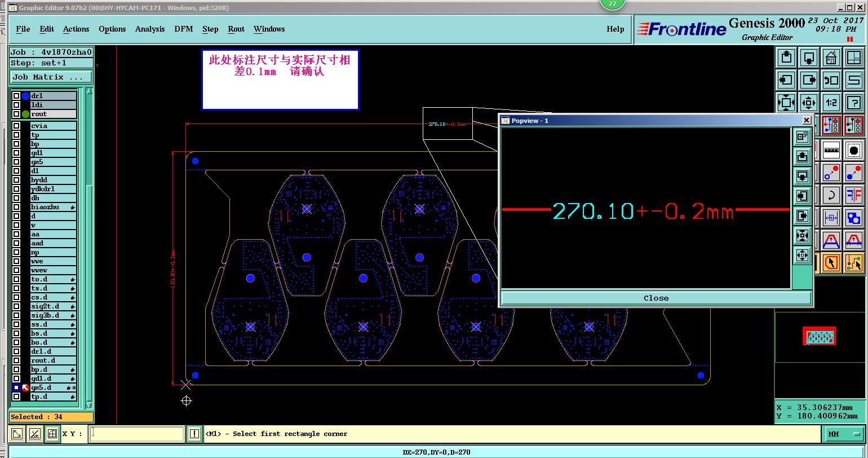Open the Analysis menu
This screenshot has width=868, height=458.
tap(150, 29)
